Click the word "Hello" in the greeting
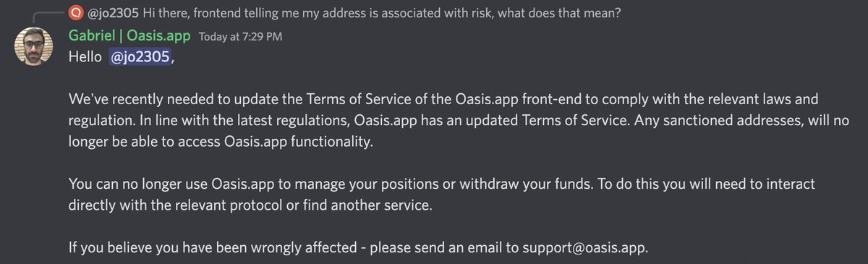868x264 pixels. [85, 58]
